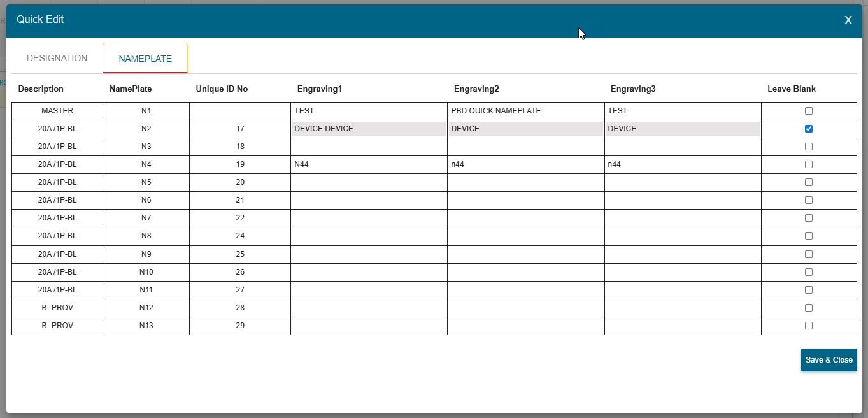Viewport: 868px width, 418px height.
Task: Click Engraving3 field of N2 row
Action: click(x=683, y=129)
